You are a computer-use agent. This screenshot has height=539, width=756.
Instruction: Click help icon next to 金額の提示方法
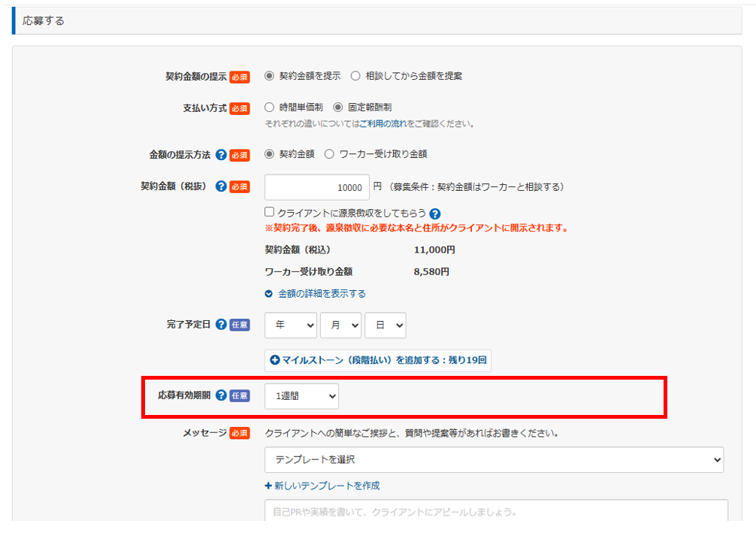(221, 154)
